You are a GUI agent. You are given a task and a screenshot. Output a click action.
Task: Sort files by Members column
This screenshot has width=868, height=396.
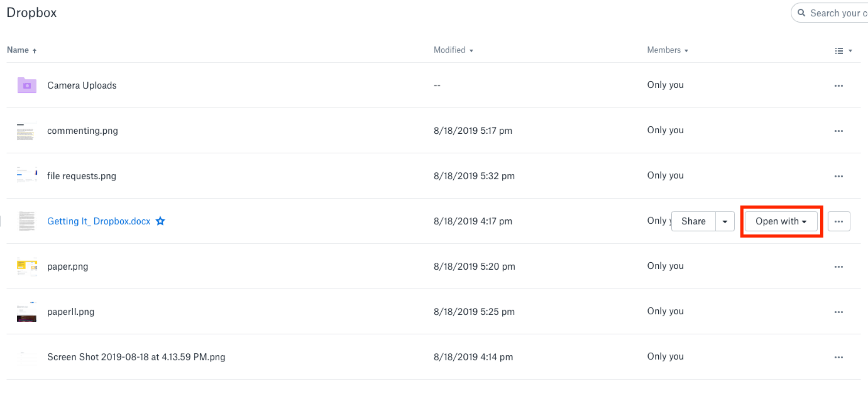pyautogui.click(x=667, y=50)
